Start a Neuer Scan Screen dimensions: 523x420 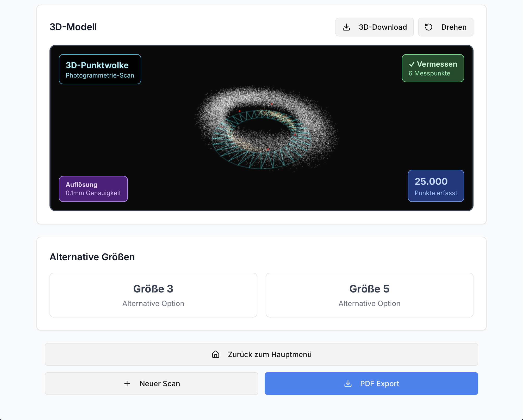[x=152, y=384]
